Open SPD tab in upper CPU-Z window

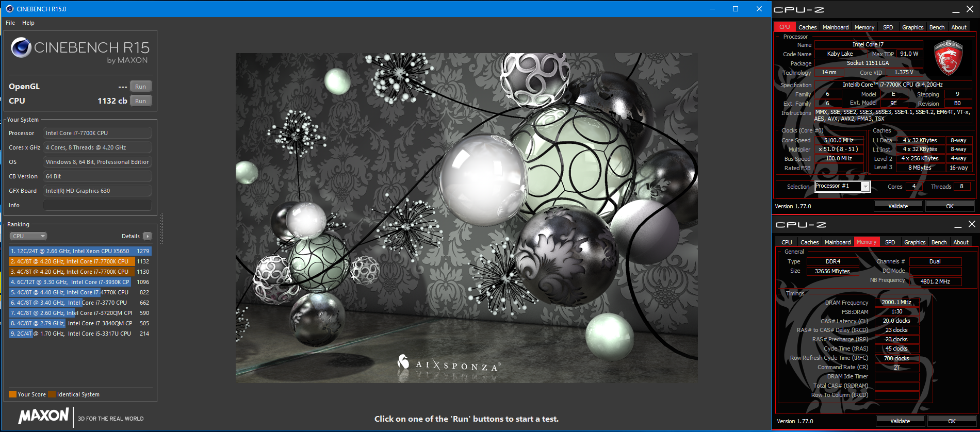pyautogui.click(x=888, y=27)
